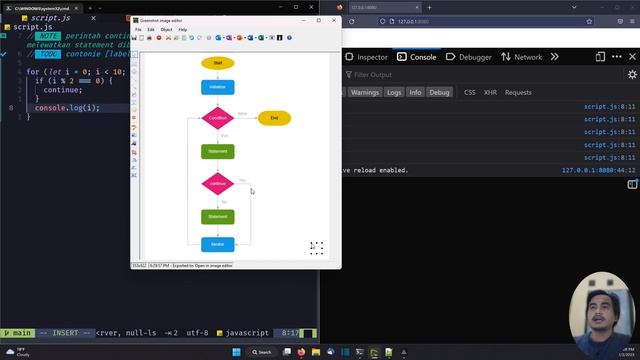The width and height of the screenshot is (640, 360).
Task: Open Firefox hamburger application menu
Action: pos(632,21)
